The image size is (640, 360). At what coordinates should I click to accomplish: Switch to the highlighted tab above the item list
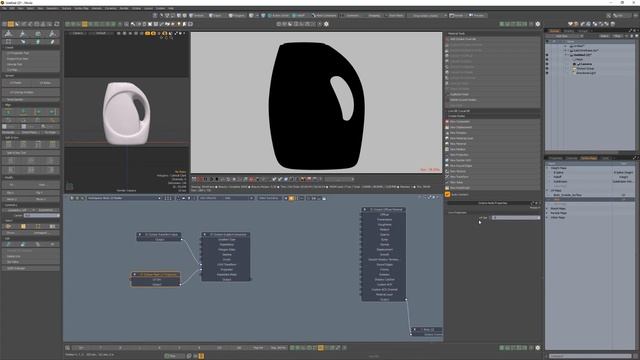554,31
